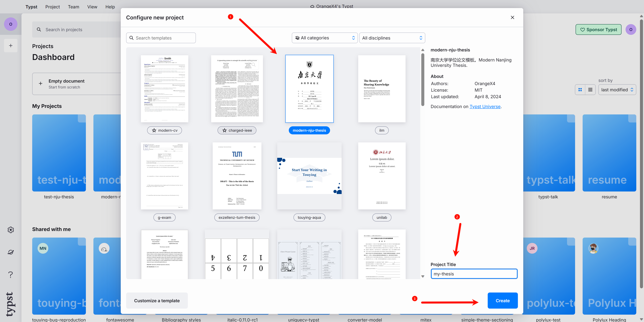Screen dimensions: 644x322
Task: Click the template list scrollbar down arrow
Action: point(423,276)
